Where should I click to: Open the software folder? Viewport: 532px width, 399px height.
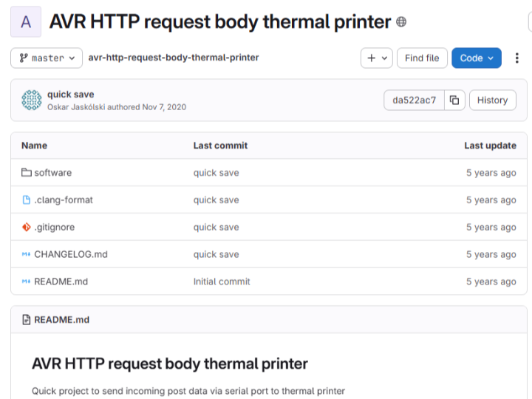[x=52, y=173]
